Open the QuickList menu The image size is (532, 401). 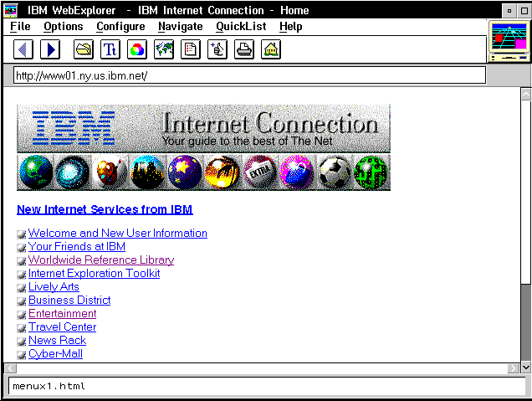coord(241,27)
